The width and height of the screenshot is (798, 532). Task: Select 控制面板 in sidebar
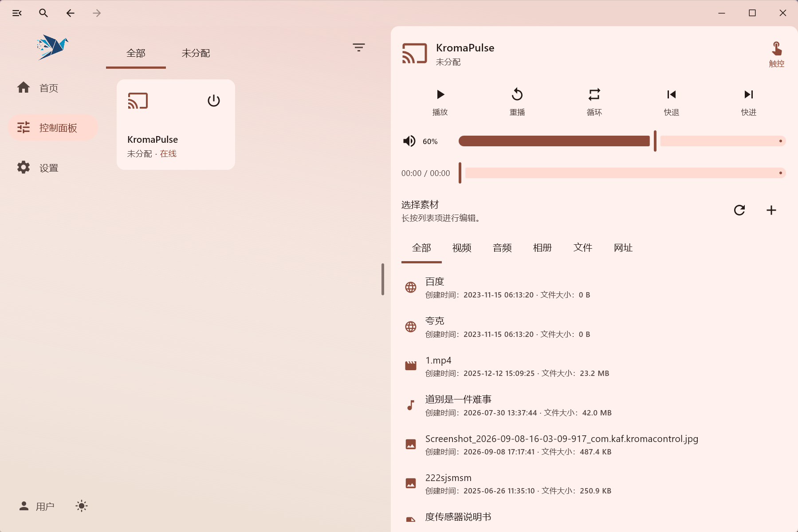tap(53, 128)
